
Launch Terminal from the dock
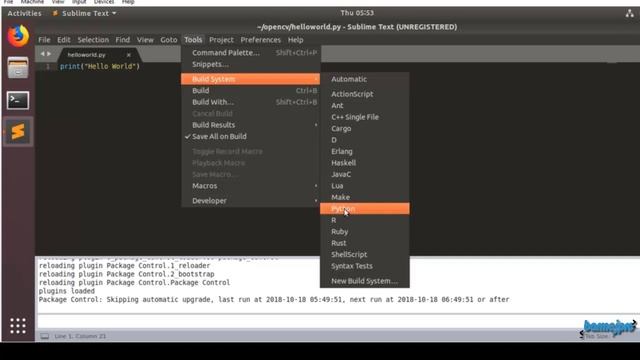click(x=18, y=100)
